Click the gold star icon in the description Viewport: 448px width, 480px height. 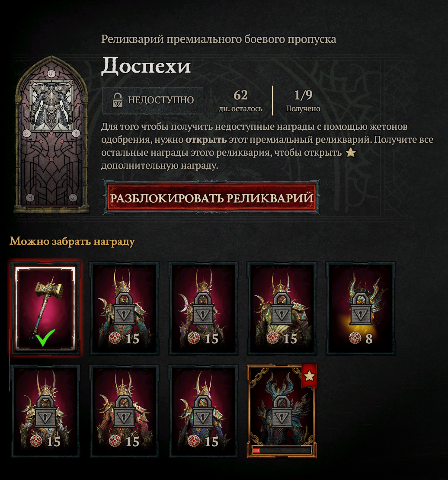click(x=351, y=152)
